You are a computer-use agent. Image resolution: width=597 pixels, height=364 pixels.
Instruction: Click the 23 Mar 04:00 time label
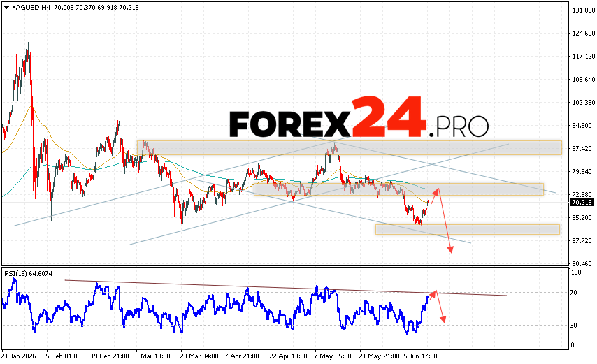[199, 356]
